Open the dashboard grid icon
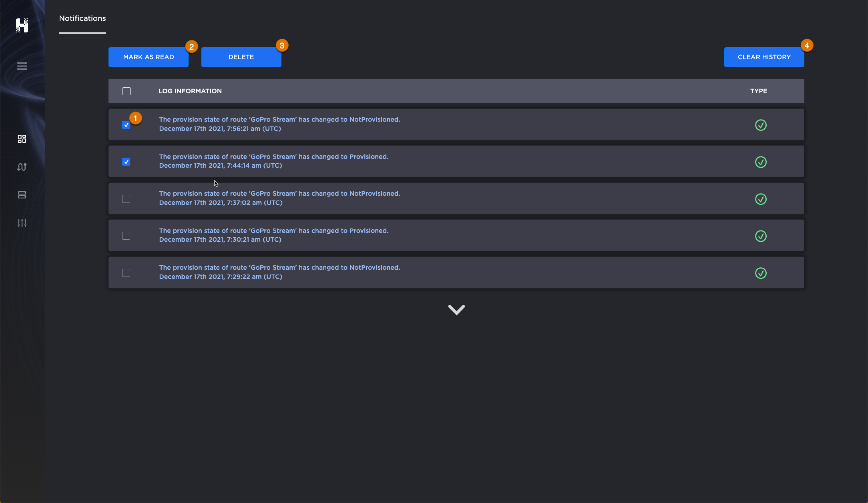The height and width of the screenshot is (503, 868). [x=22, y=139]
